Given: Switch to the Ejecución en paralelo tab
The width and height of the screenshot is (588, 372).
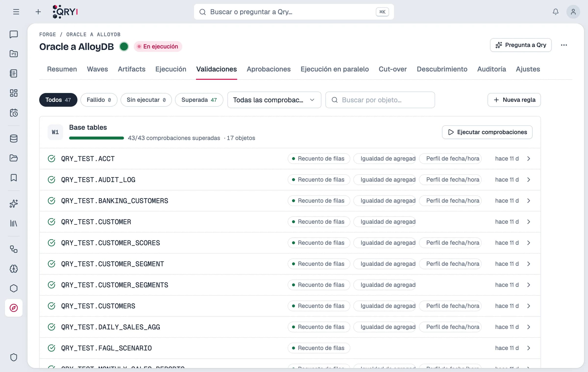Looking at the screenshot, I should (334, 69).
